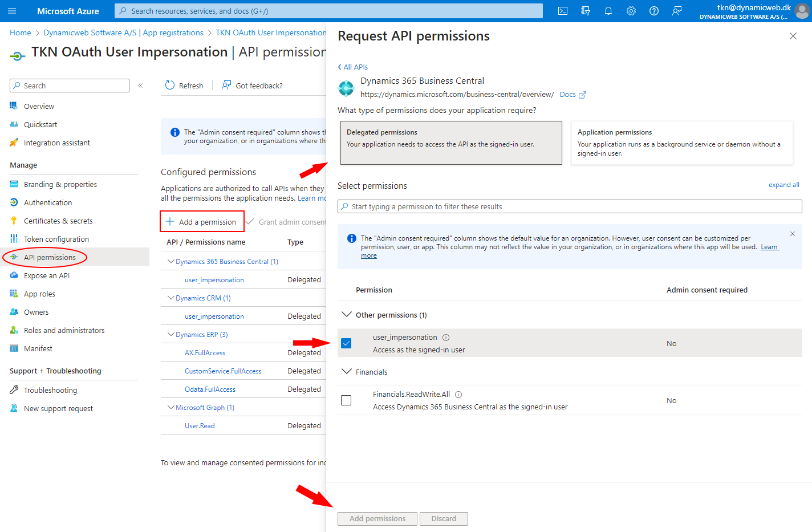Click the Manifest icon

(x=14, y=348)
